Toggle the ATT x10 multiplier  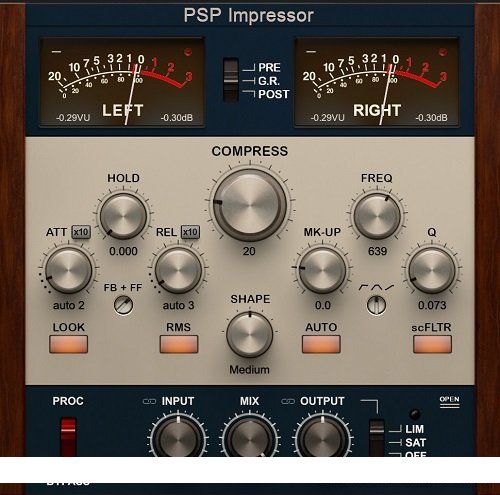[x=81, y=232]
